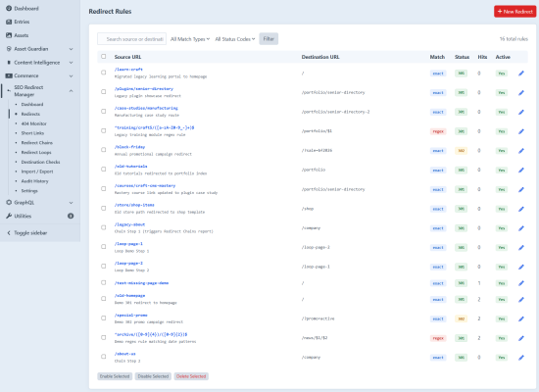The width and height of the screenshot is (539, 392).
Task: Check the /legacy-about row checkbox
Action: [104, 227]
